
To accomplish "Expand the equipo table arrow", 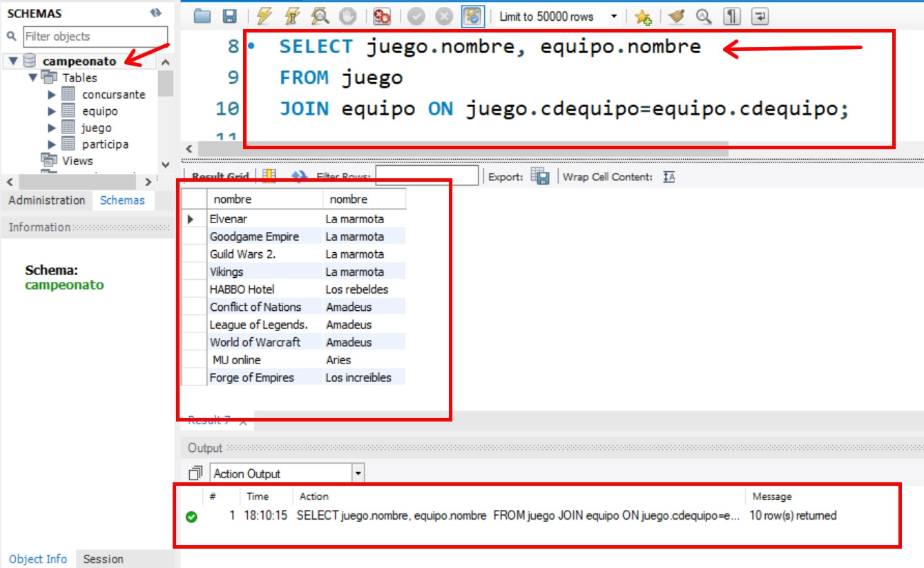I will point(52,111).
